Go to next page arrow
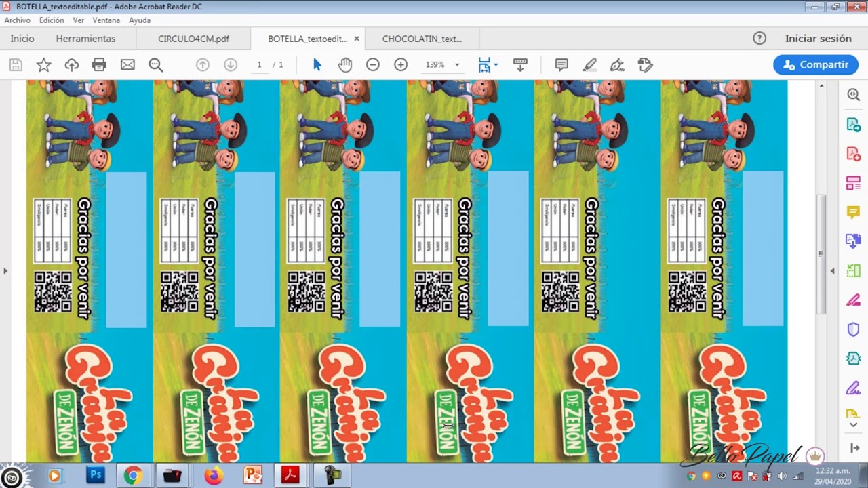 [x=231, y=65]
